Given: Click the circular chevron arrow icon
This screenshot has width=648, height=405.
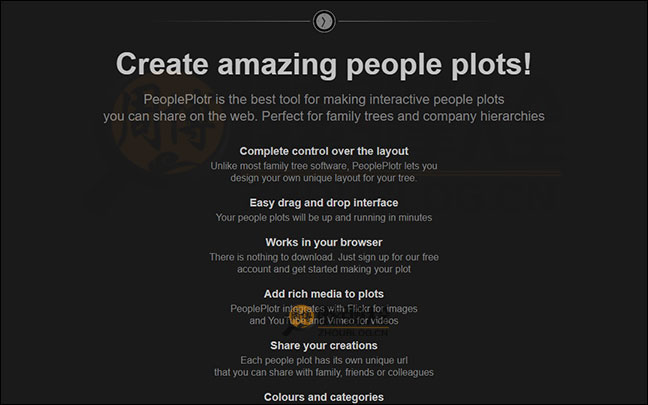Looking at the screenshot, I should 324,21.
